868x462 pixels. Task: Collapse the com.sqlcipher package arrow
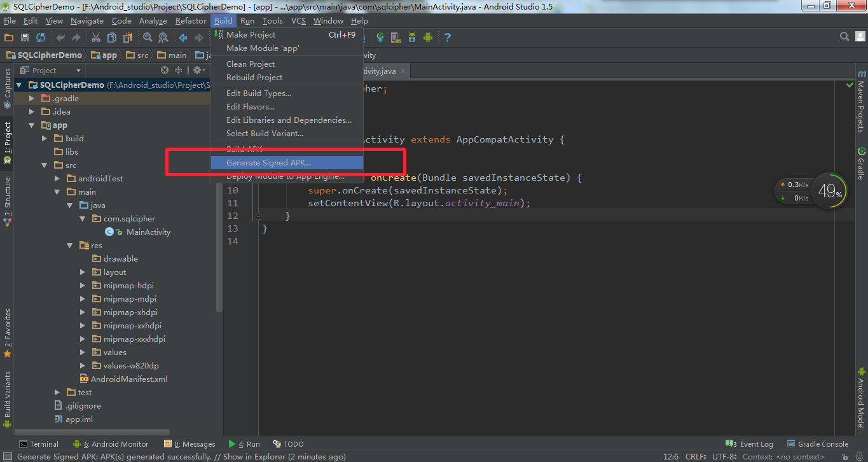(x=83, y=218)
